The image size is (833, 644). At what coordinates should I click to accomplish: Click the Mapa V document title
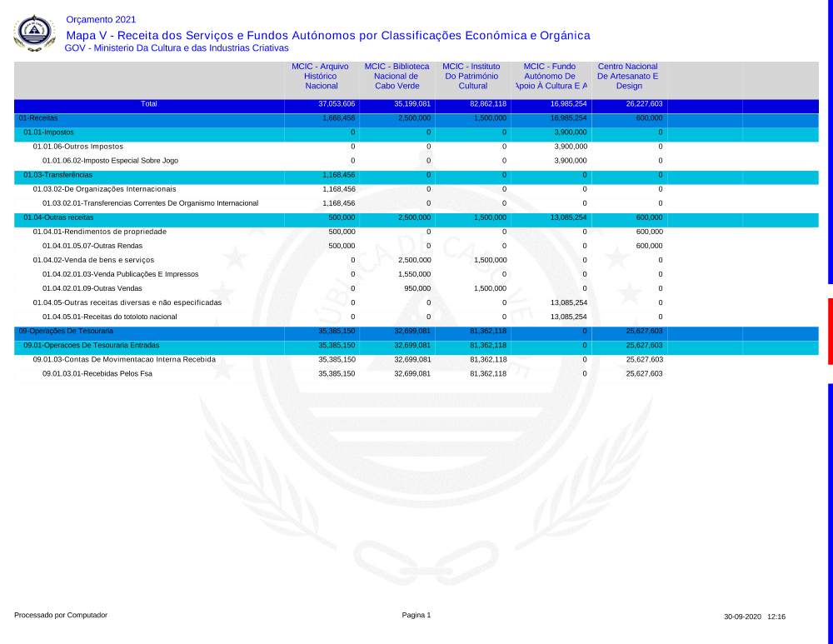click(x=328, y=35)
